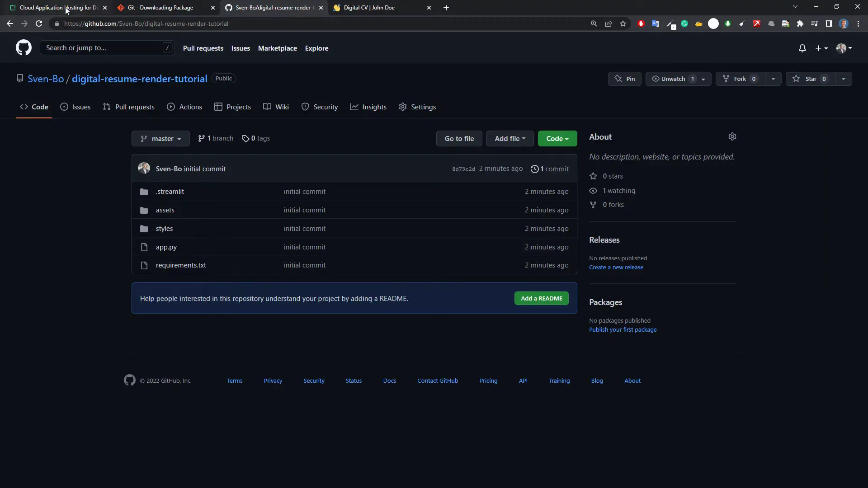The image size is (868, 488).
Task: Click the GitHub home logo icon
Action: pyautogui.click(x=23, y=47)
